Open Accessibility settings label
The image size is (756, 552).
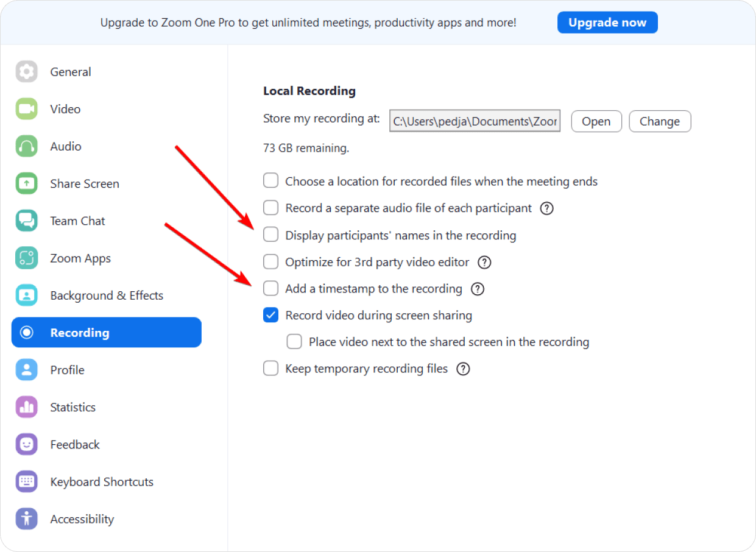click(x=82, y=519)
